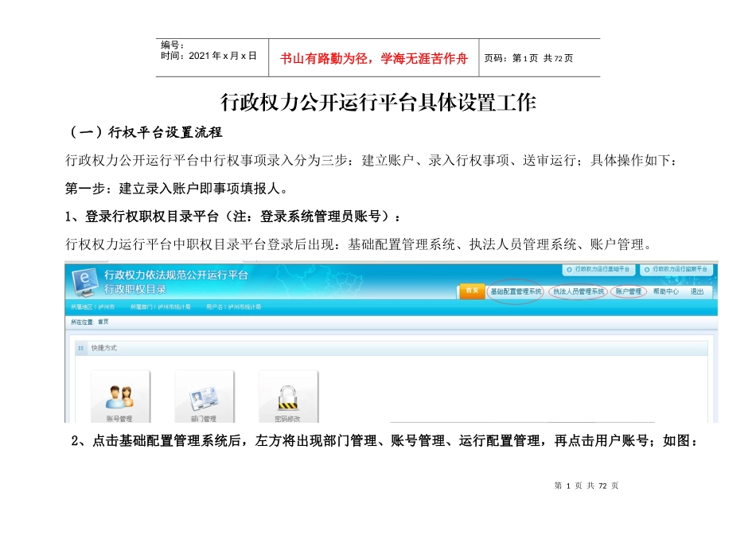Image resolution: width=756 pixels, height=535 pixels.
Task: Click the 快捷方式 panel header
Action: pos(391,348)
